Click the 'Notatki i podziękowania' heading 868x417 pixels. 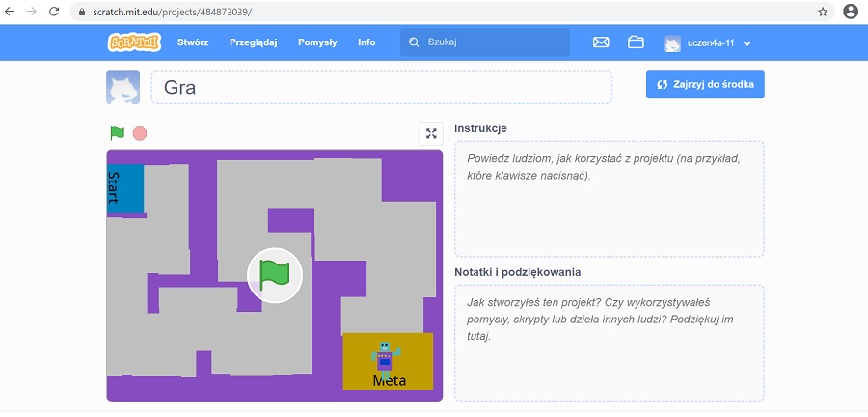click(518, 272)
